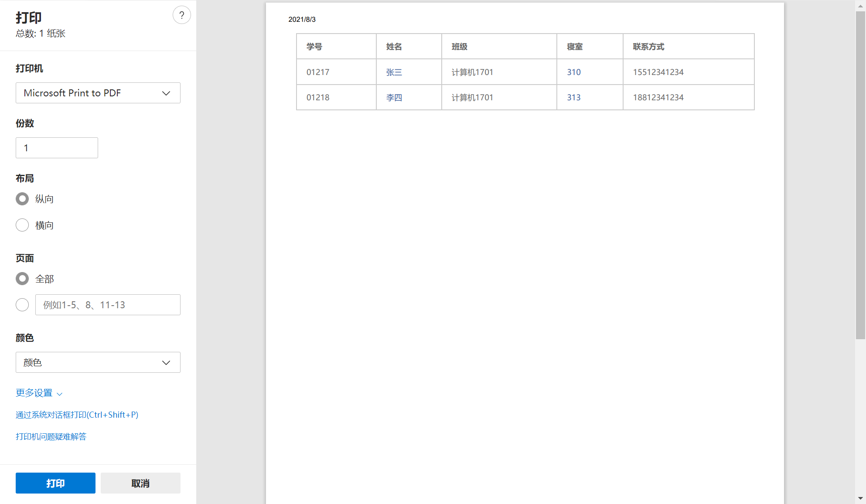Click the 取消 cancel button
The image size is (866, 504).
pos(140,483)
